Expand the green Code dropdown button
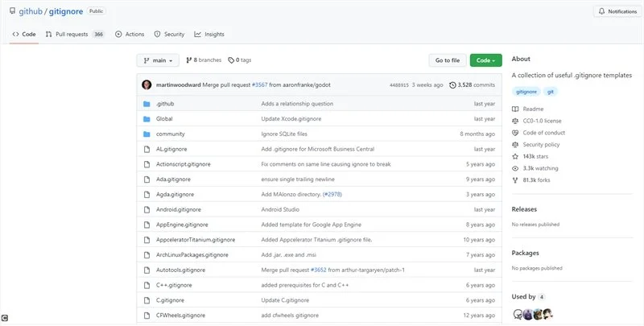 click(485, 60)
